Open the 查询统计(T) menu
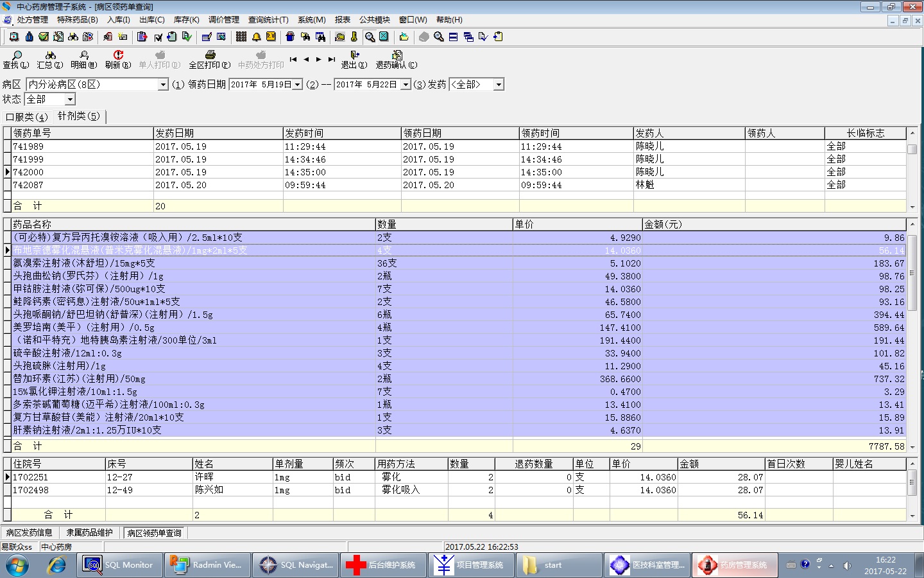This screenshot has height=578, width=924. pyautogui.click(x=268, y=20)
